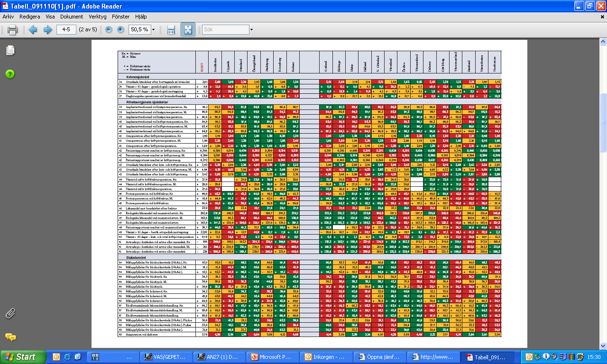The height and width of the screenshot is (364, 607).
Task: Click the Outlook quick launch icon
Action: pyautogui.click(x=56, y=357)
